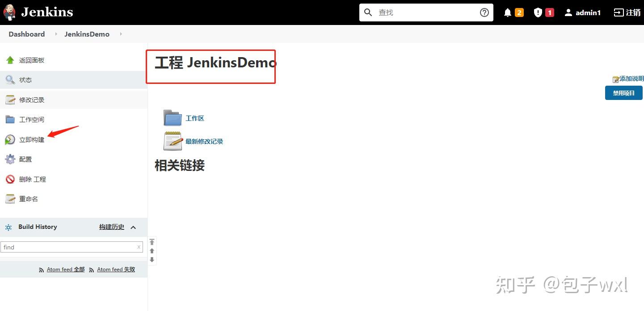Click the 删除工程 red prohibit icon
Screen dimensions: 644x311
coord(10,179)
